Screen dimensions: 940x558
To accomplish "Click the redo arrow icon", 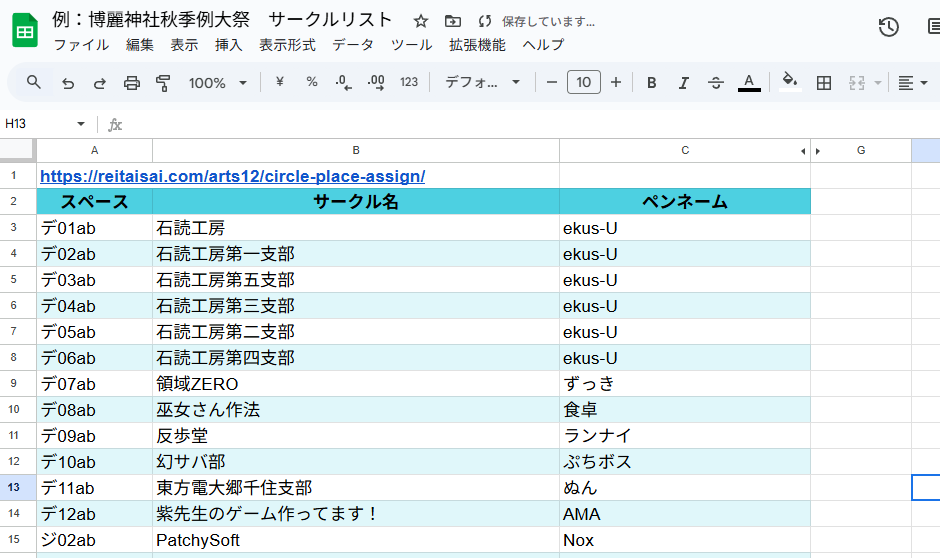I will 100,83.
